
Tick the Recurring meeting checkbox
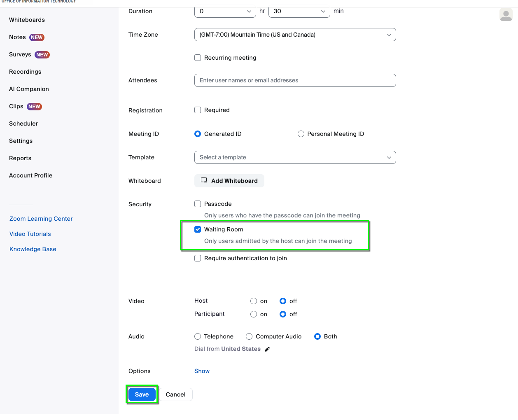click(x=198, y=58)
